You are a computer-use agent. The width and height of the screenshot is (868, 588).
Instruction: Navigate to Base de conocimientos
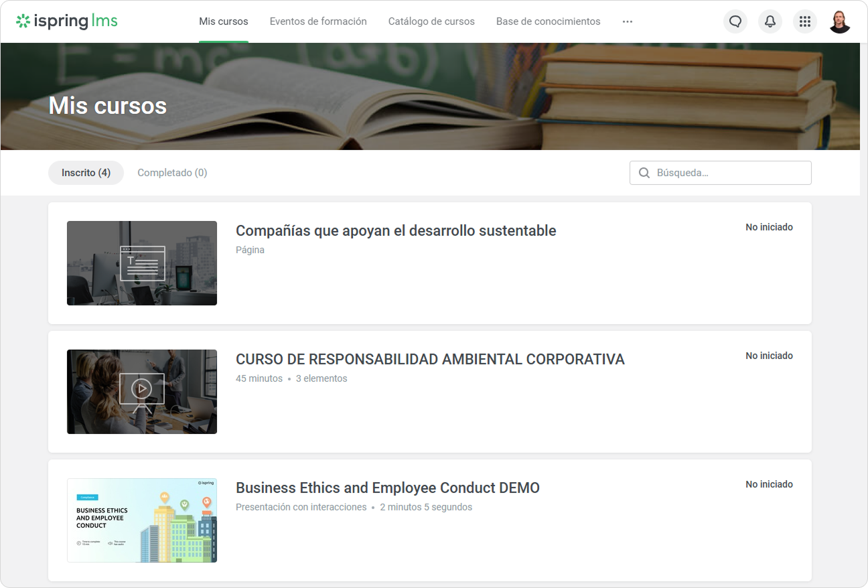[548, 21]
